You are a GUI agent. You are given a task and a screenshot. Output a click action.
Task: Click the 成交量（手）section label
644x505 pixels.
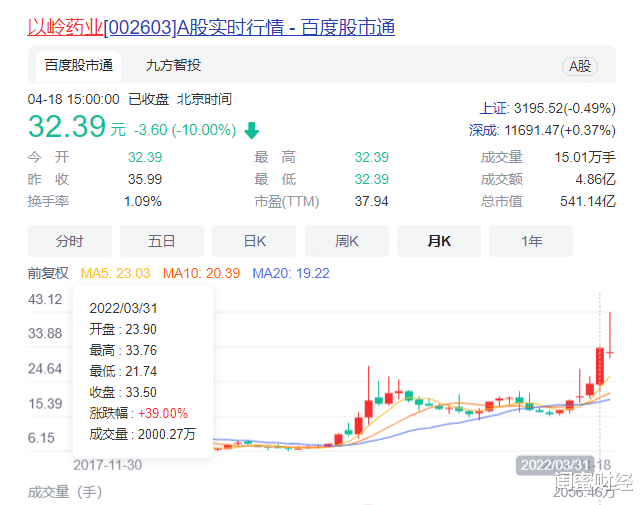(x=65, y=492)
